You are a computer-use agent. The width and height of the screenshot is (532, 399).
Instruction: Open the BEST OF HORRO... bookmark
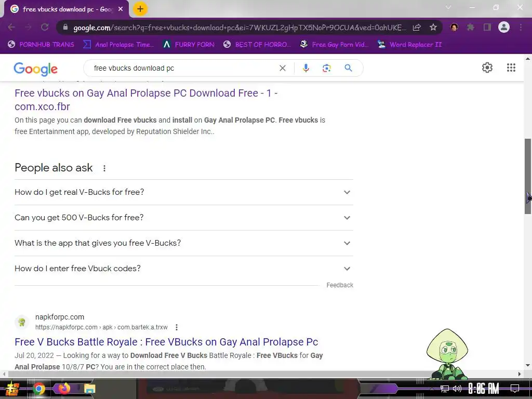[x=257, y=45]
